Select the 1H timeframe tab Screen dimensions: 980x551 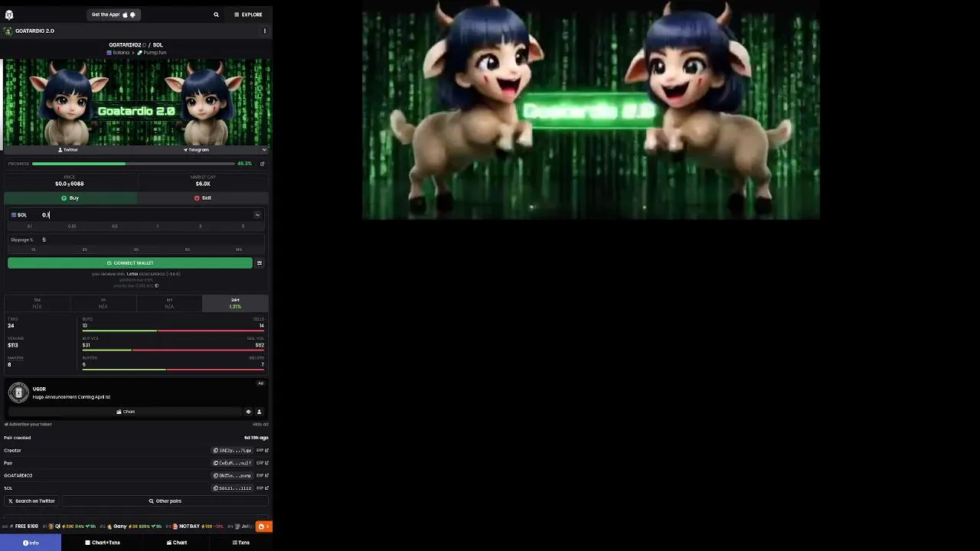[x=103, y=303]
